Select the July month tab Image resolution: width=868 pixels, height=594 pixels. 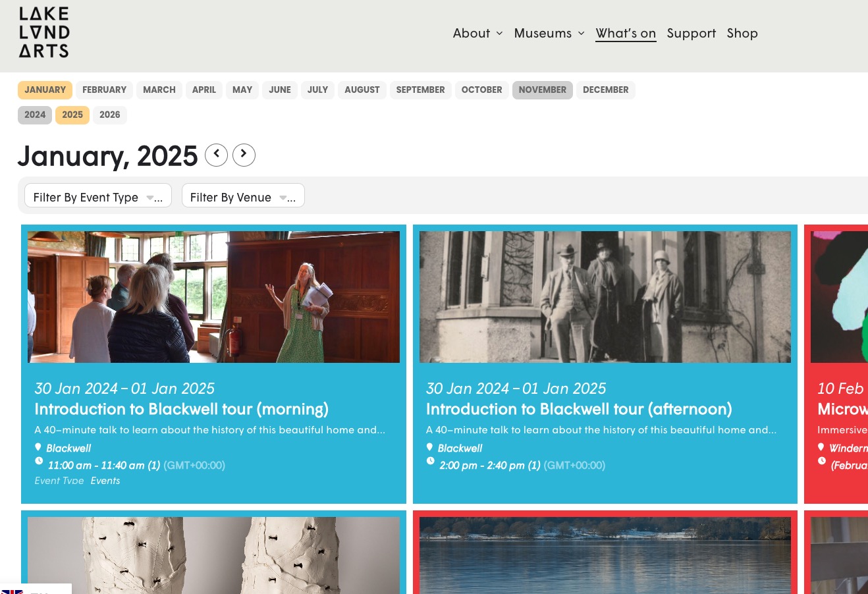(x=317, y=90)
